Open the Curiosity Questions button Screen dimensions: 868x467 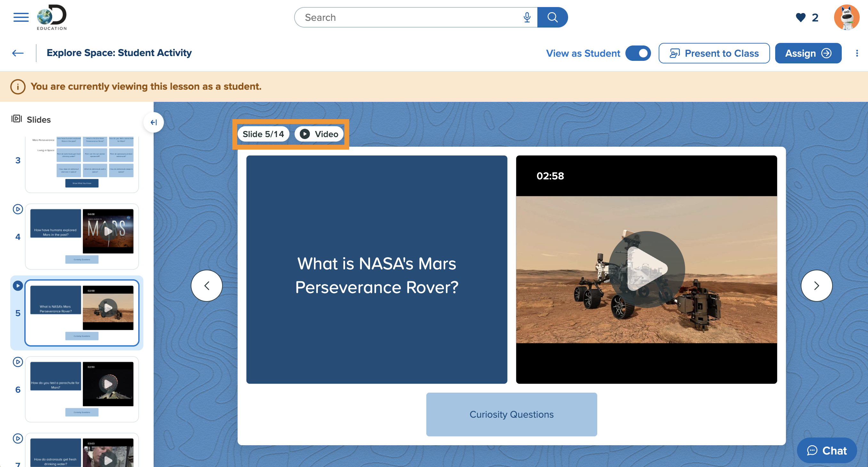(x=511, y=414)
